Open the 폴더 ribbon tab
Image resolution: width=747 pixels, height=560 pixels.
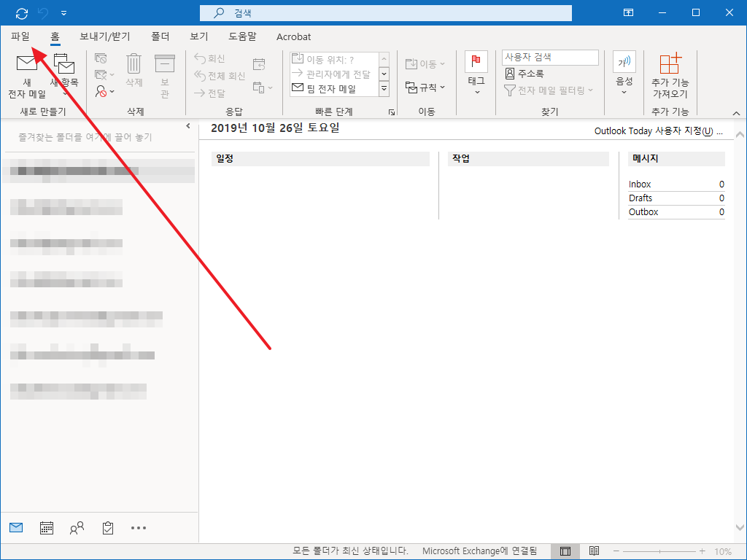160,36
